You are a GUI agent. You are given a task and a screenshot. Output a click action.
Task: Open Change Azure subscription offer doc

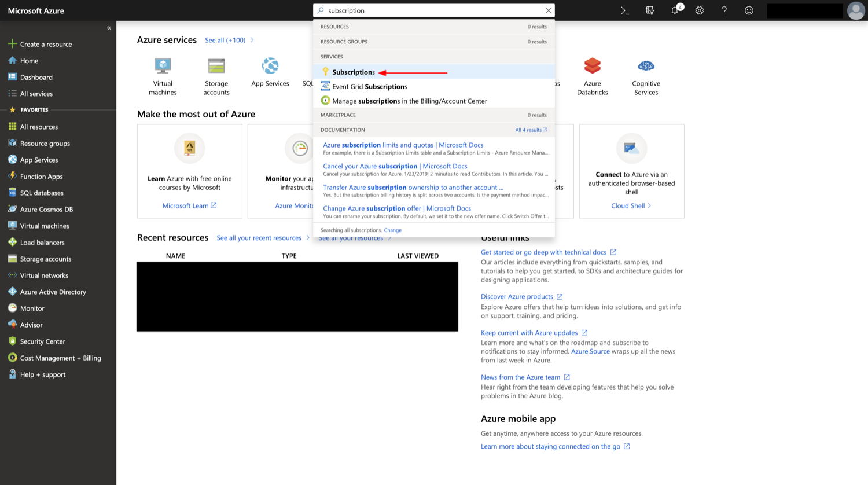[396, 208]
